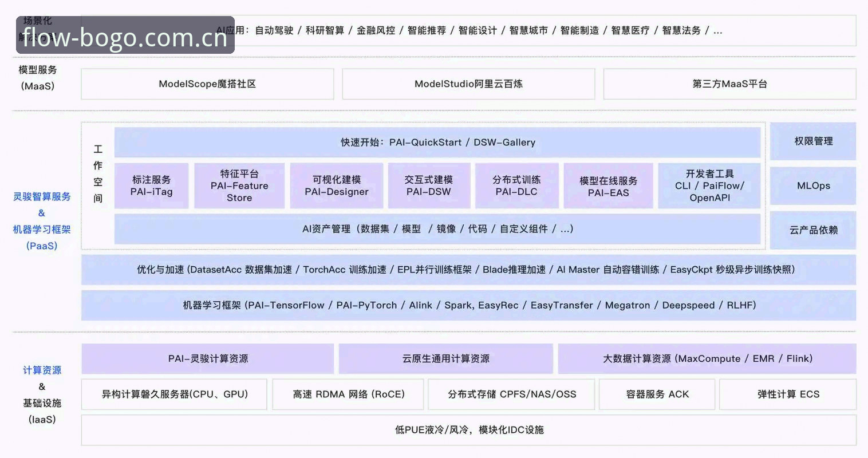The image size is (868, 458).
Task: Open the 云原生通用计算资源 block
Action: pyautogui.click(x=445, y=358)
